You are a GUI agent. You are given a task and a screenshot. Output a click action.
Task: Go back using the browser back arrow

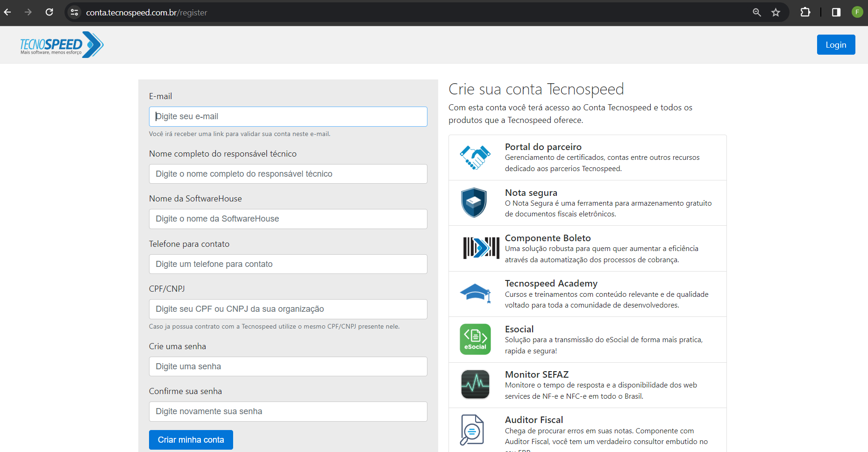tap(7, 12)
